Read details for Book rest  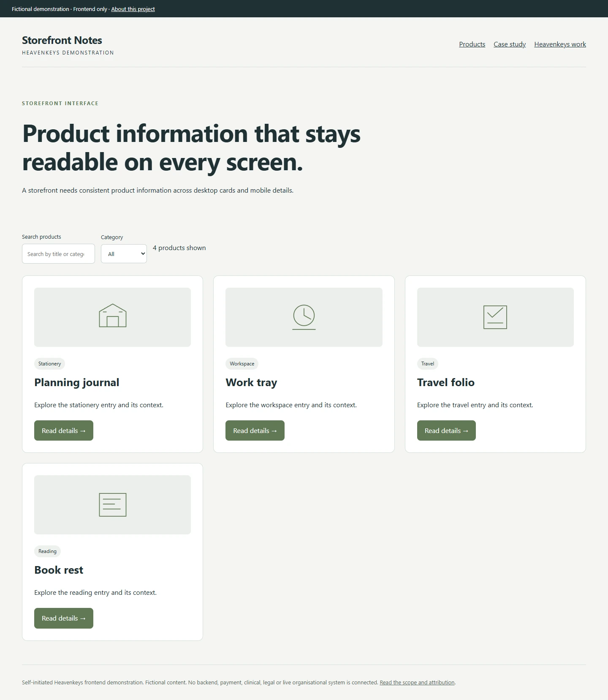(64, 618)
